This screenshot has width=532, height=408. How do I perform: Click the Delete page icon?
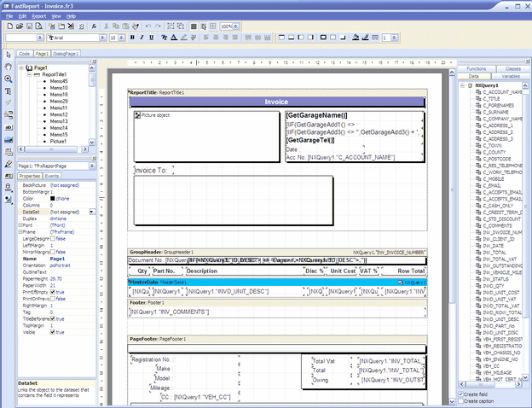click(x=71, y=26)
